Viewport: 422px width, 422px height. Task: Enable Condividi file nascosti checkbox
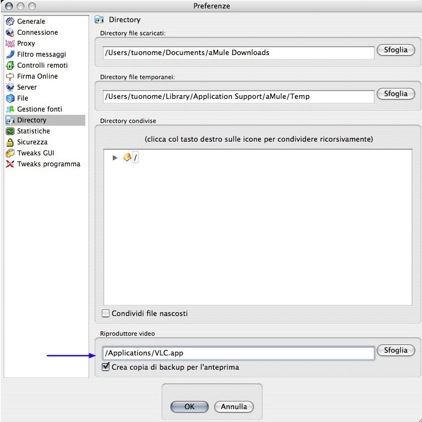[x=105, y=313]
